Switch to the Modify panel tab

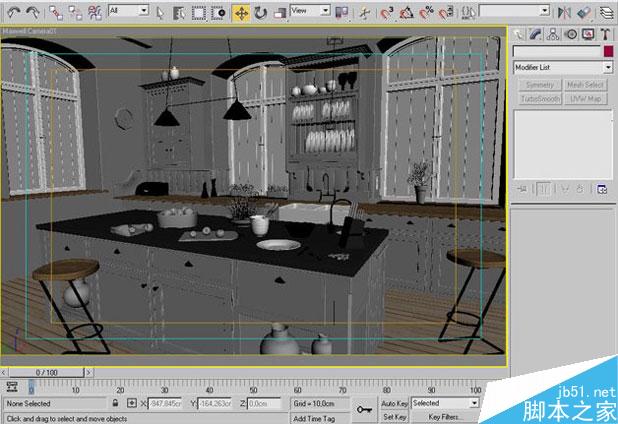point(536,35)
